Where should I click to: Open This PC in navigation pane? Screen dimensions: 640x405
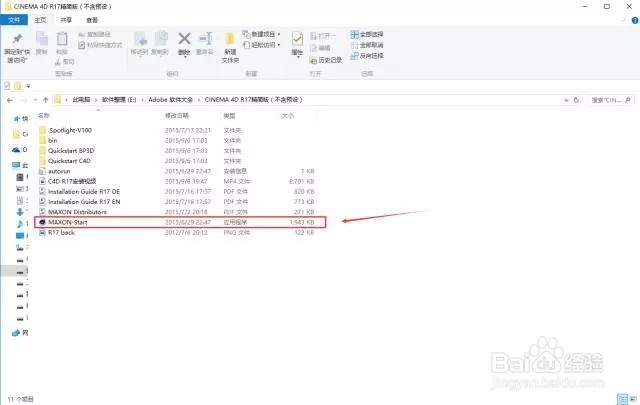coord(20,165)
